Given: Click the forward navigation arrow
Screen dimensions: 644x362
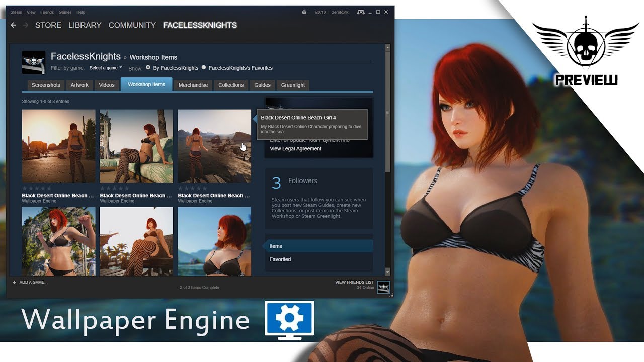Looking at the screenshot, I should [26, 25].
